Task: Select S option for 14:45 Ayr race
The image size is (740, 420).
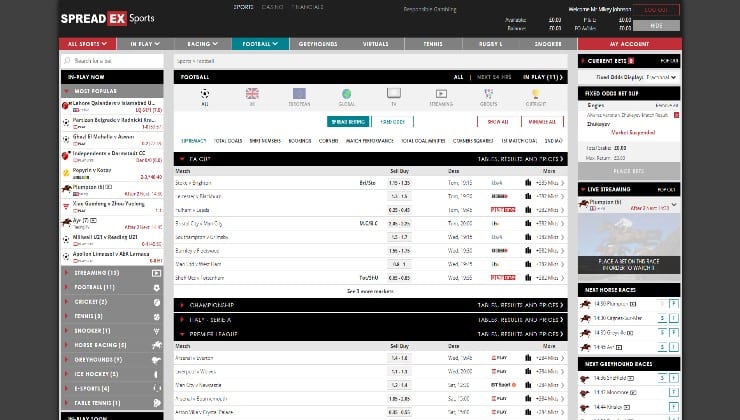Action: pyautogui.click(x=663, y=347)
